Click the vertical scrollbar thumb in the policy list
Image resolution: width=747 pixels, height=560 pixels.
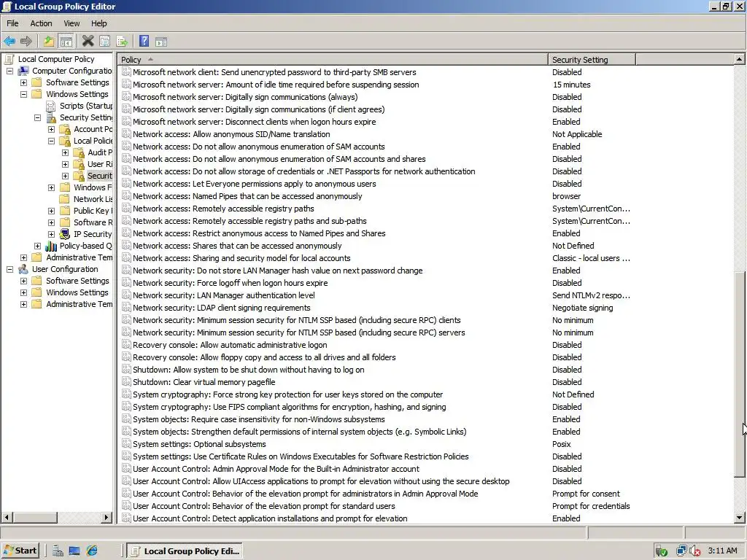[x=740, y=374]
